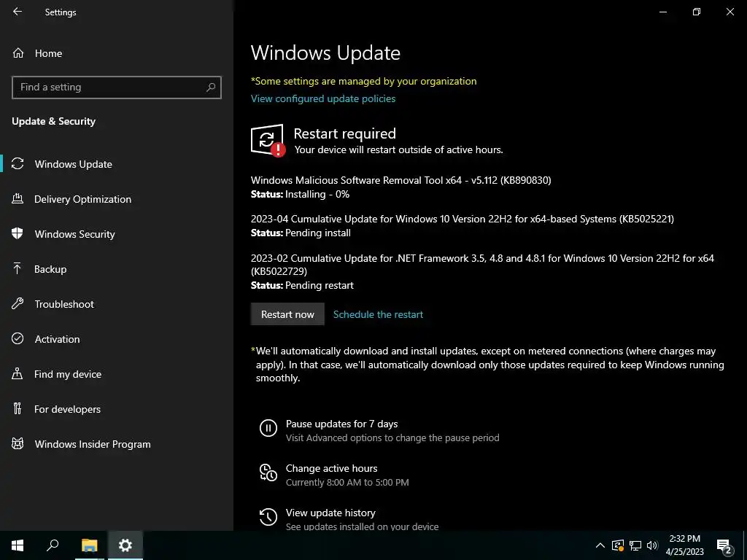The width and height of the screenshot is (747, 560).
Task: Click the For developers tools icon
Action: [x=18, y=408]
